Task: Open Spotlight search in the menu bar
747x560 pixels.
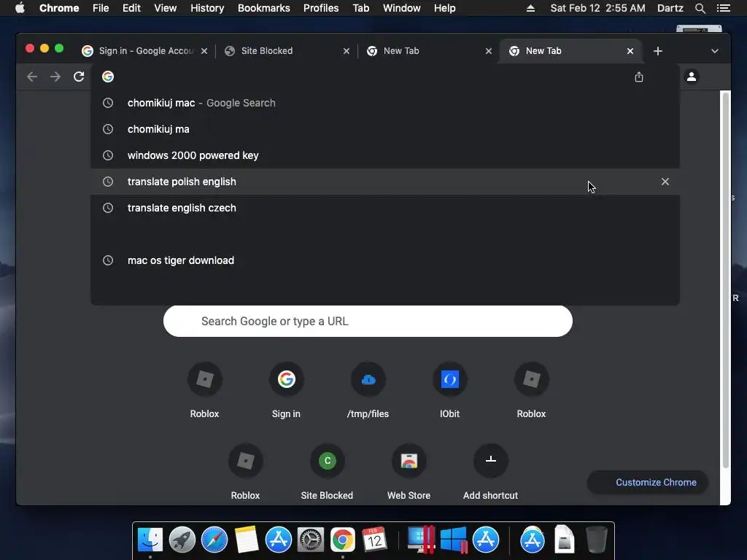Action: click(700, 8)
